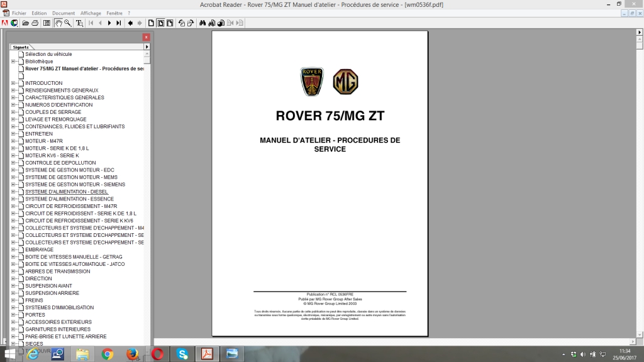Image resolution: width=644 pixels, height=362 pixels.
Task: Open Internet Explorer from the taskbar
Action: coord(33,354)
